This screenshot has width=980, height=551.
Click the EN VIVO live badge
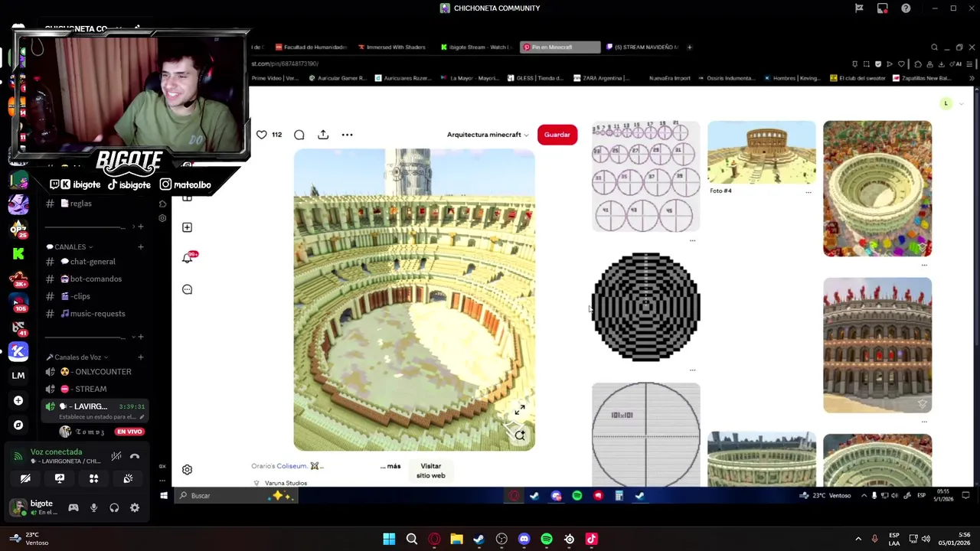(x=129, y=432)
